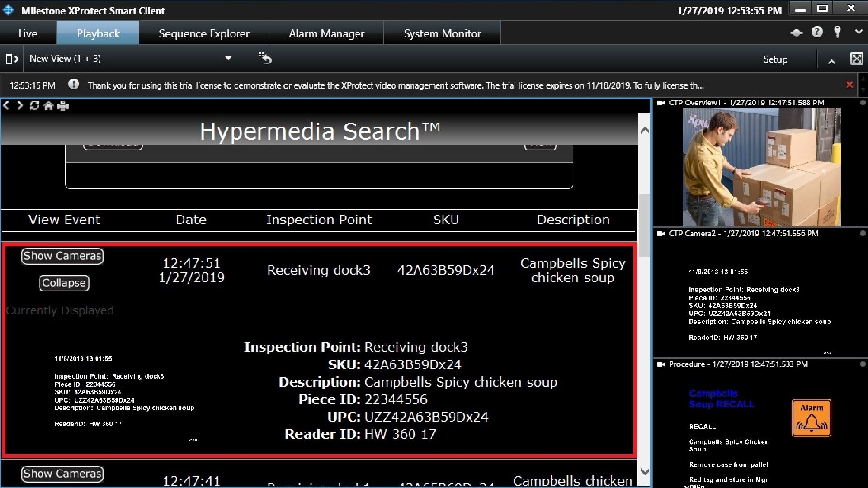Click the Receiving dock3 table cell
The width and height of the screenshot is (868, 488).
click(x=318, y=270)
